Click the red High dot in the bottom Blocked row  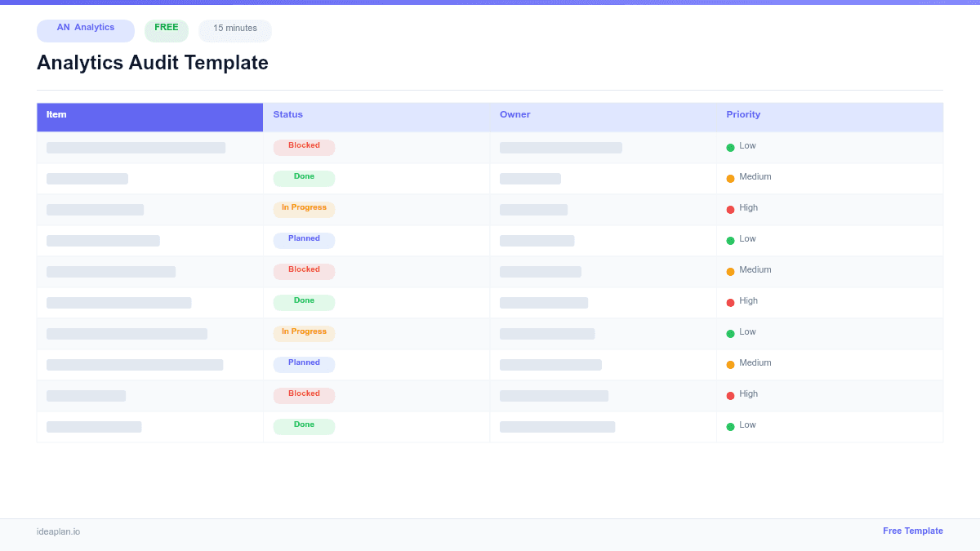(731, 394)
